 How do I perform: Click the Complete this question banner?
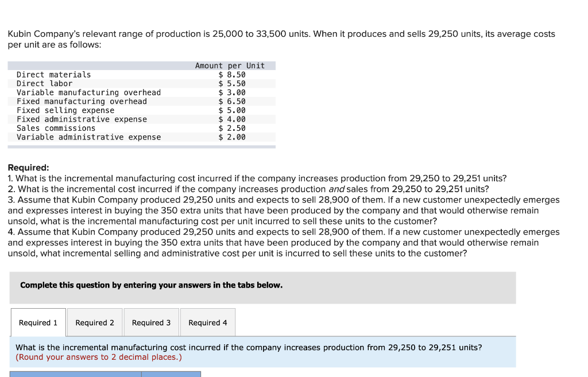click(x=150, y=285)
